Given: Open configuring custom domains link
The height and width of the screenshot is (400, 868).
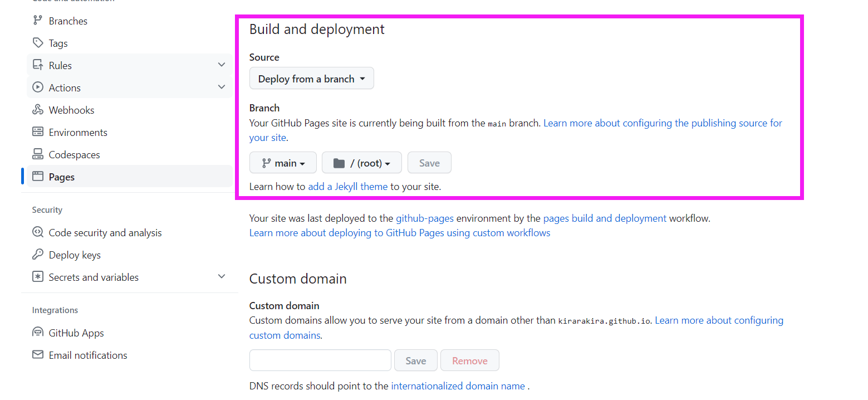Looking at the screenshot, I should pos(719,320).
